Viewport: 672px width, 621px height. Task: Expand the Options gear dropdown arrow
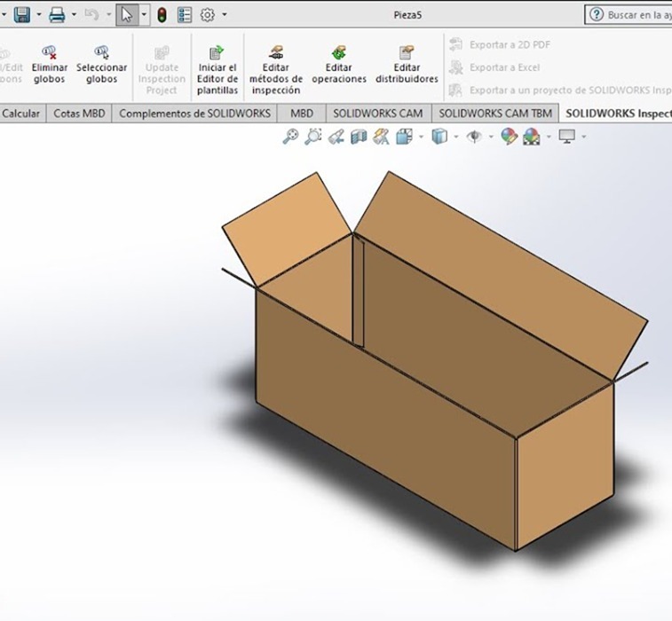pos(225,14)
